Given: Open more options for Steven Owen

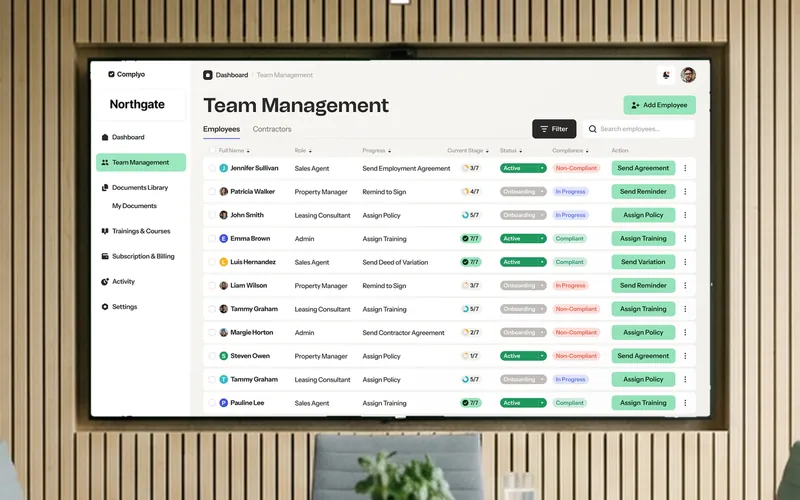Looking at the screenshot, I should click(x=685, y=356).
